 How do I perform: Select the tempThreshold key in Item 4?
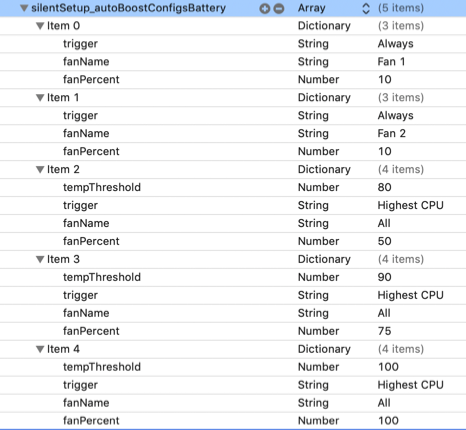point(102,367)
